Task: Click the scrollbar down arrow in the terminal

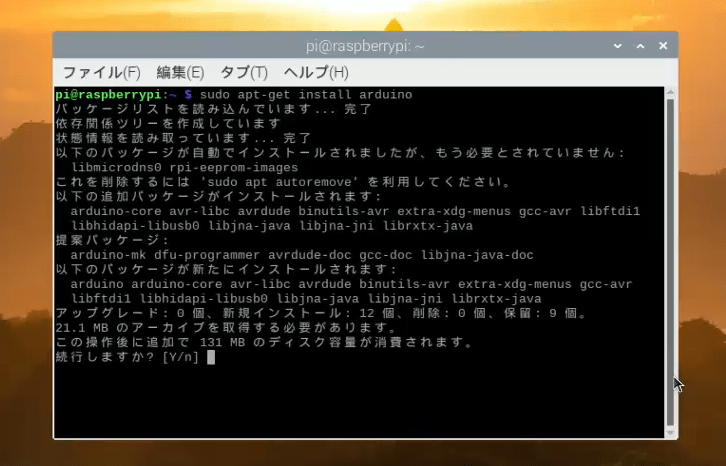Action: pyautogui.click(x=670, y=433)
